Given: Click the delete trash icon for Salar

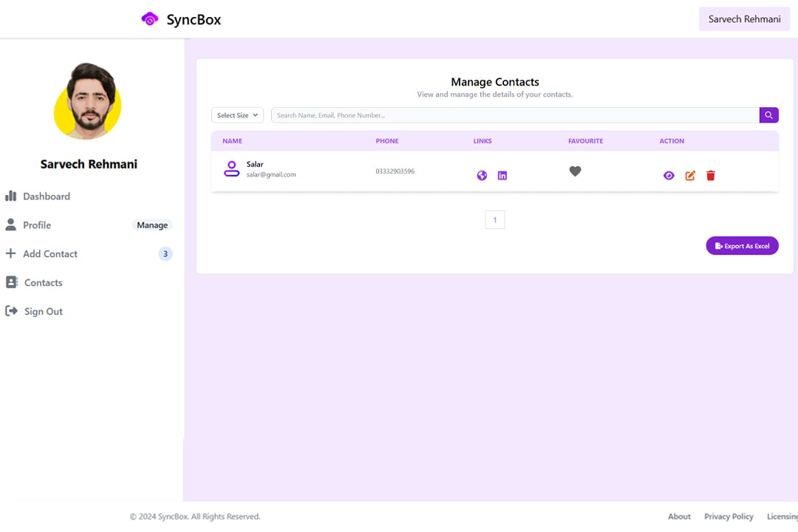Looking at the screenshot, I should (711, 175).
